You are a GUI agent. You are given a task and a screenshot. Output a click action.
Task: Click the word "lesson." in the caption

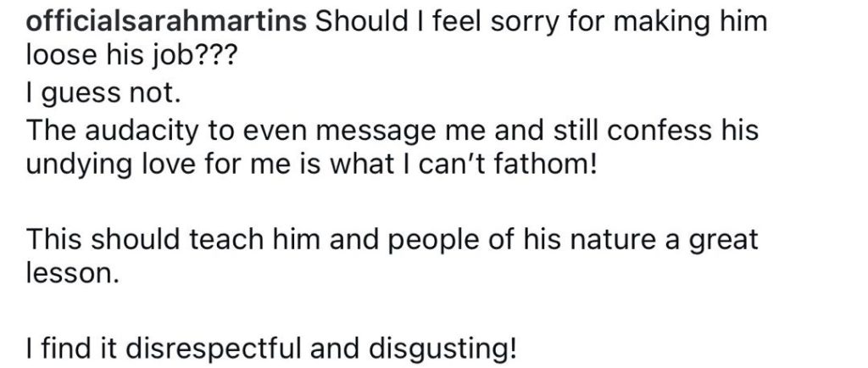pos(70,277)
